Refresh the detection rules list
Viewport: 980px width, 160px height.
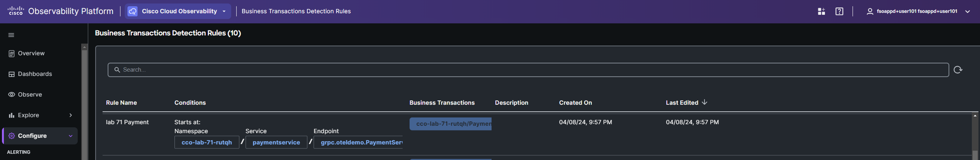coord(958,70)
